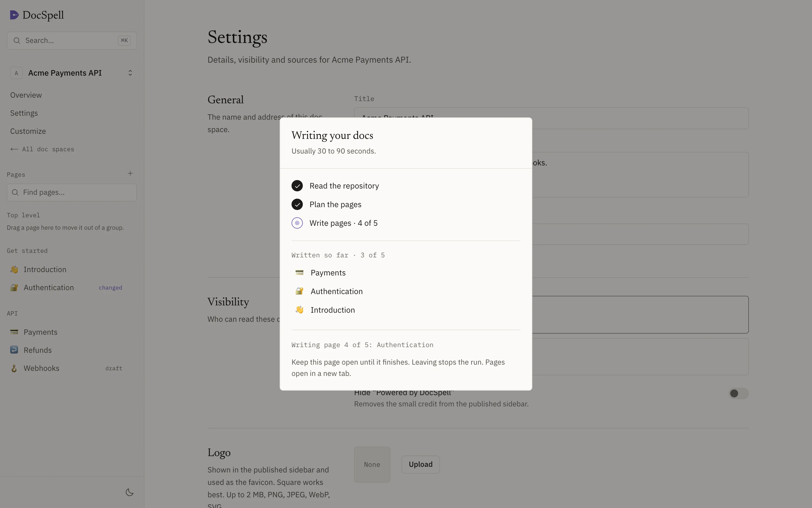Click the ⌘K shortcut badge
812x508 pixels.
(124, 41)
